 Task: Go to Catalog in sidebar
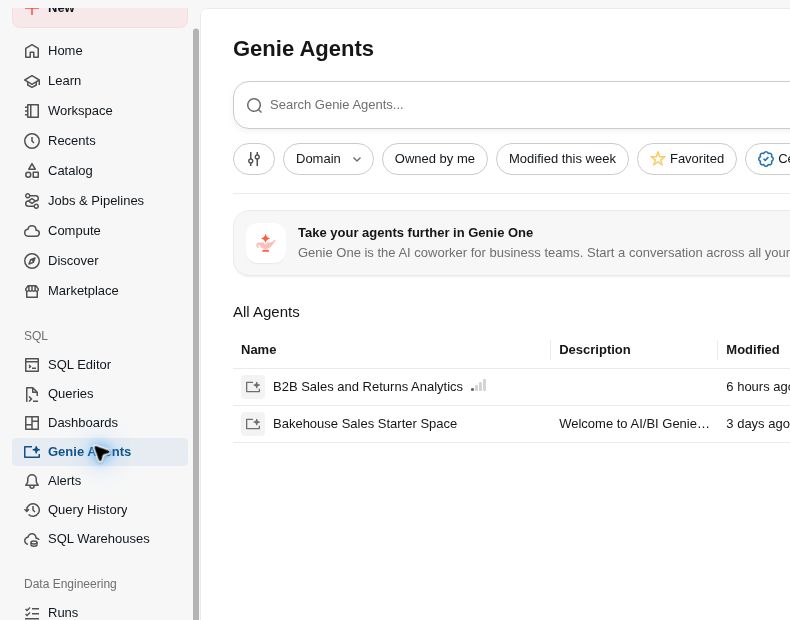[x=100, y=171]
